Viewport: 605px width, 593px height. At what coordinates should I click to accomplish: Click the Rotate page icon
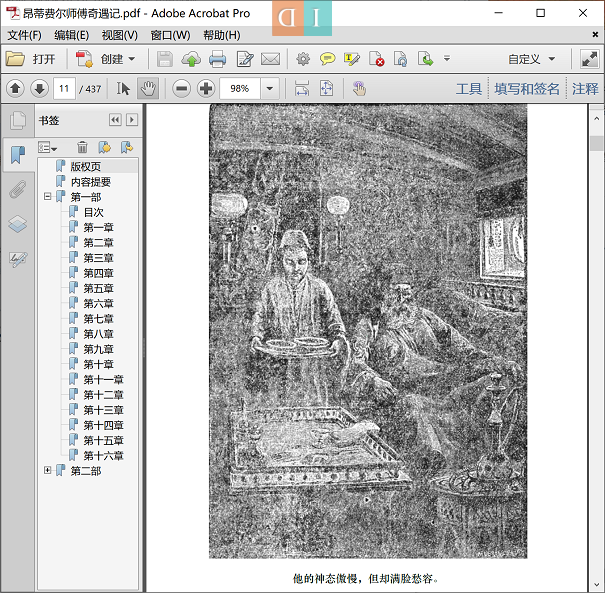(x=401, y=59)
